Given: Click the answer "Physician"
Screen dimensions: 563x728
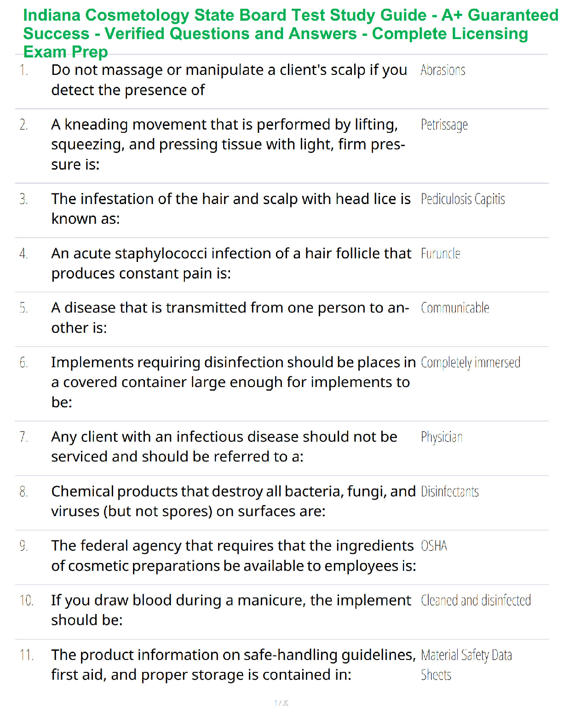Looking at the screenshot, I should point(442,437).
